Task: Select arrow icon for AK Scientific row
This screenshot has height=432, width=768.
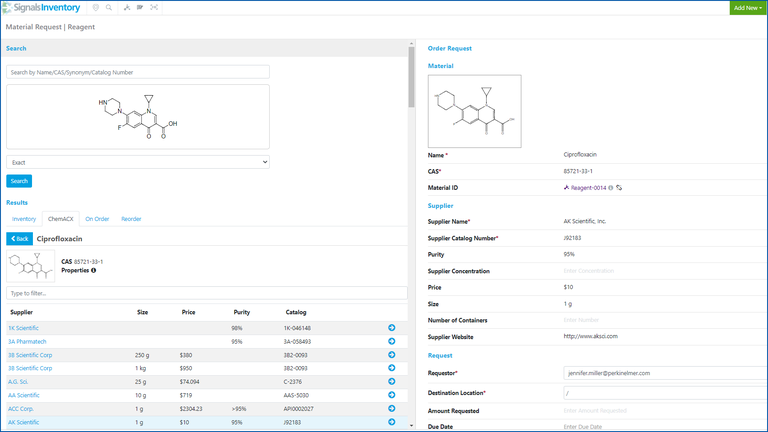Action: (x=391, y=422)
